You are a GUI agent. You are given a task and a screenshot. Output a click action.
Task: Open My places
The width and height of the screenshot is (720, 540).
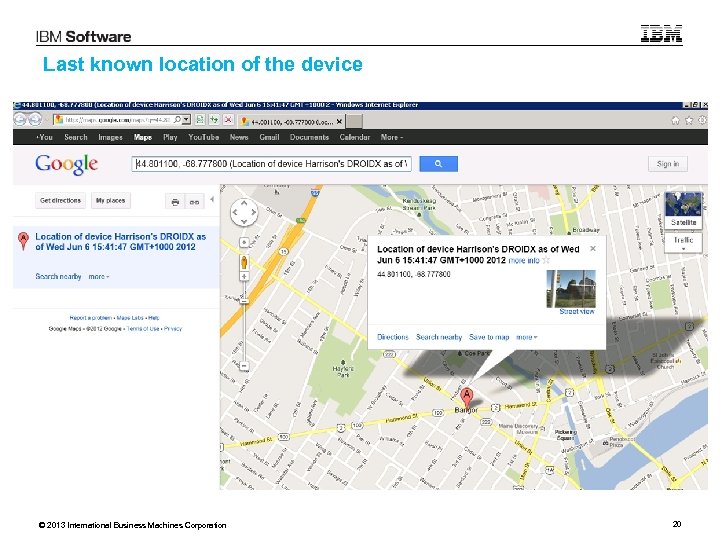(x=110, y=201)
